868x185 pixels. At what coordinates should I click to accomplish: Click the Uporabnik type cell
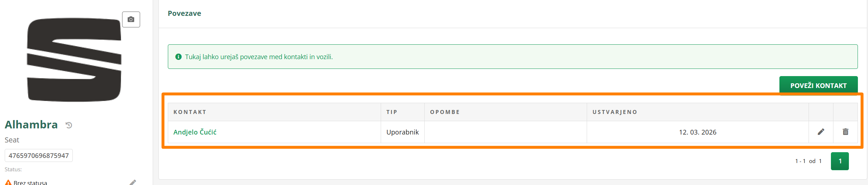coord(402,132)
